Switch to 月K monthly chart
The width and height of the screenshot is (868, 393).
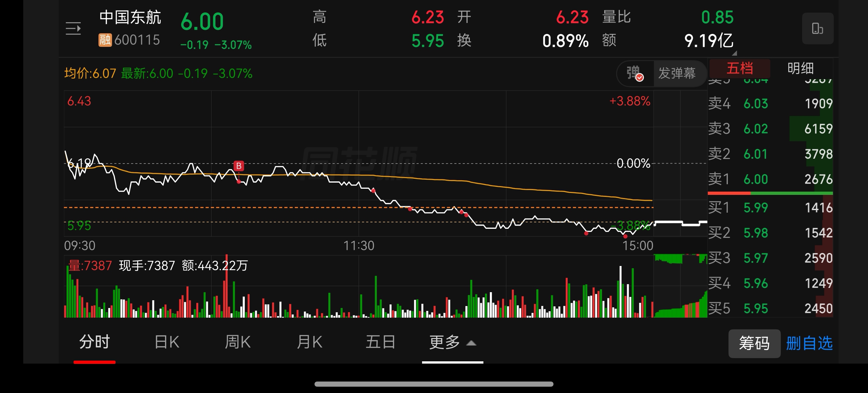309,342
